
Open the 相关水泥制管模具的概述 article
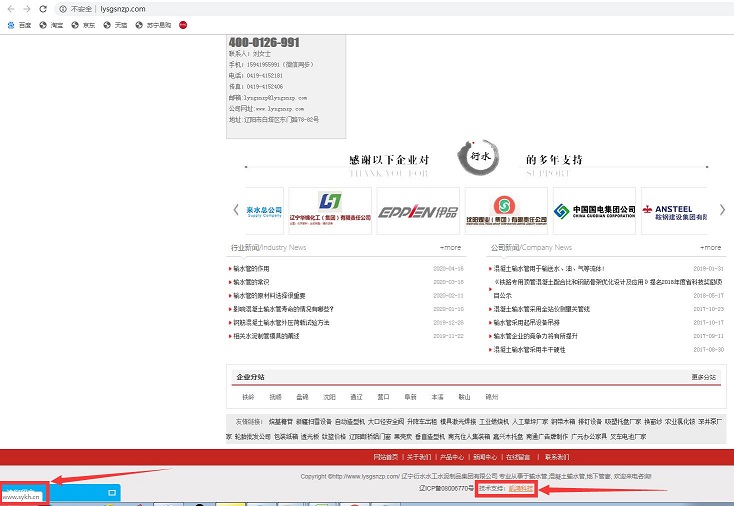[x=266, y=336]
